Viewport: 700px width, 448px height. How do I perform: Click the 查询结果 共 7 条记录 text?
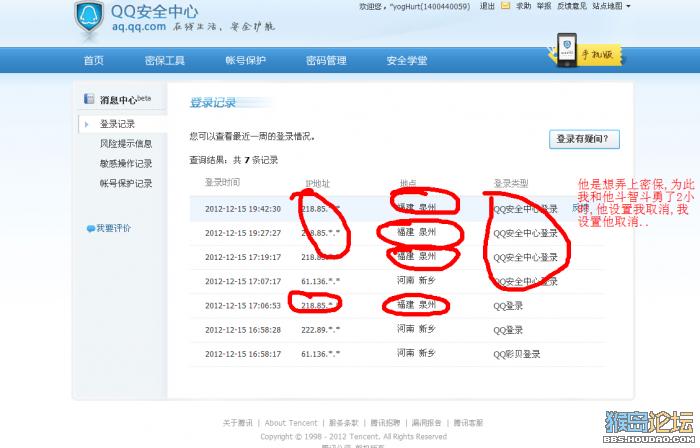point(233,160)
